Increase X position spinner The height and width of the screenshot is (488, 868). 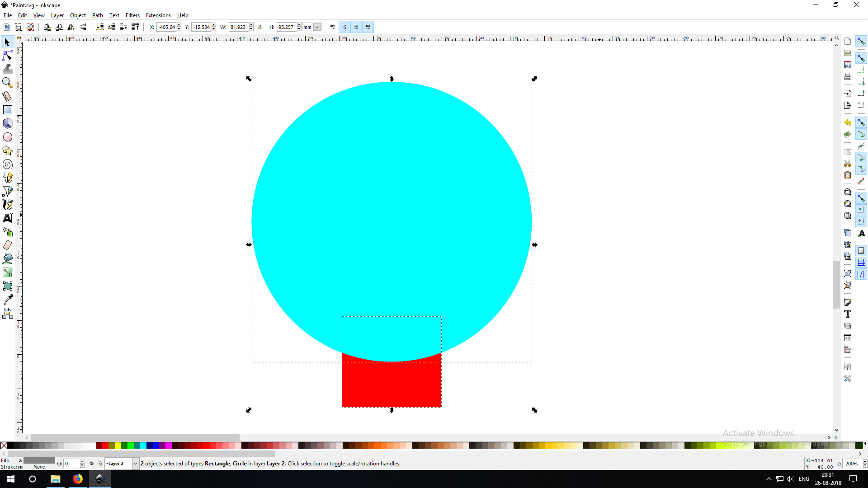179,25
